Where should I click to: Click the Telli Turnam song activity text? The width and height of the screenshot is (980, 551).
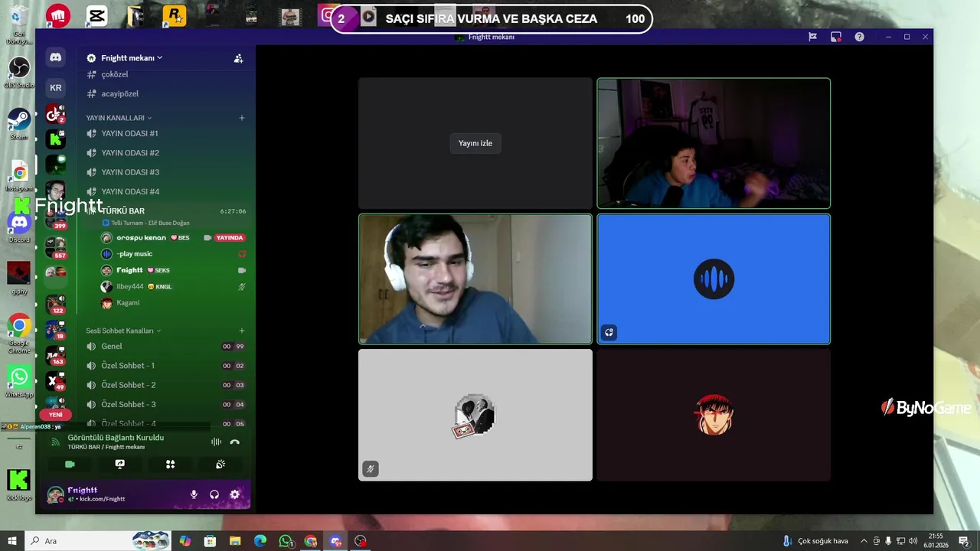tap(150, 223)
